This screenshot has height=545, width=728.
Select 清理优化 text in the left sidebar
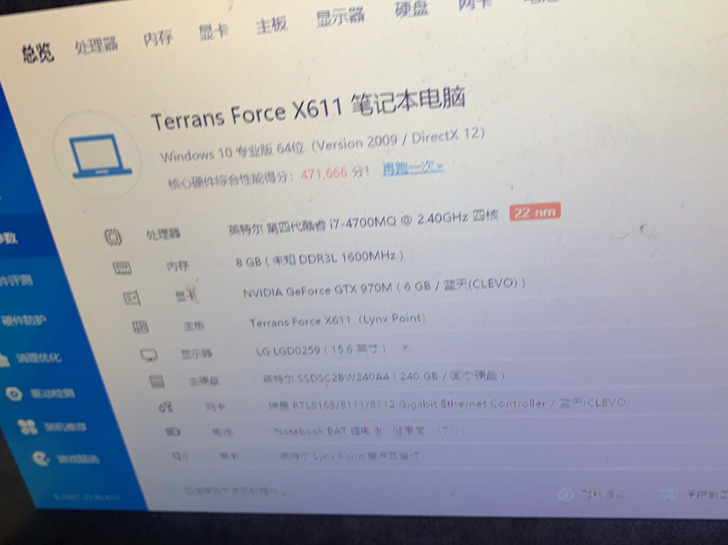[39, 357]
